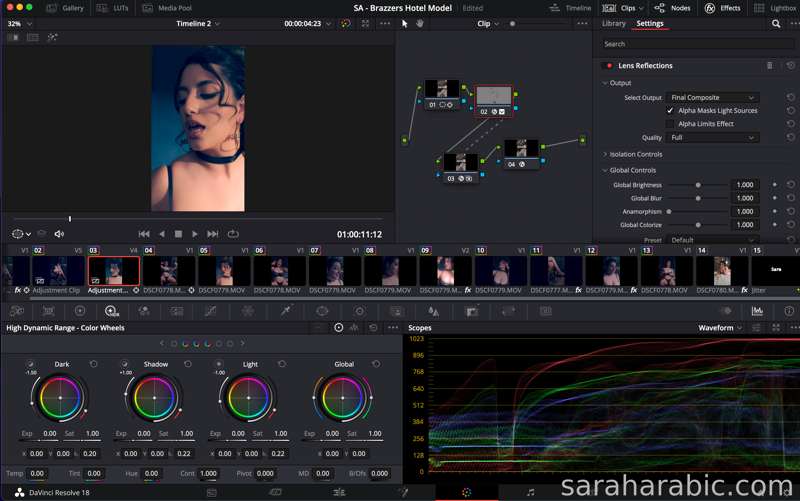
Task: Switch to the Settings tab
Action: (649, 23)
